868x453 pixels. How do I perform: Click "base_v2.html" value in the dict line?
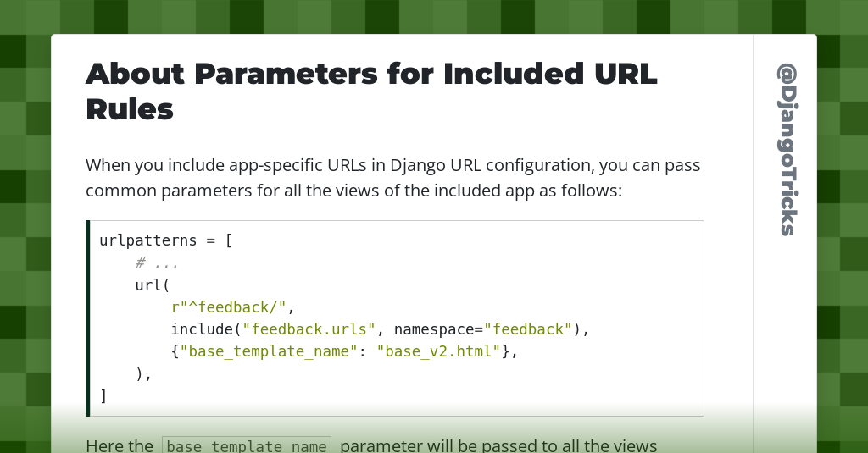point(438,351)
